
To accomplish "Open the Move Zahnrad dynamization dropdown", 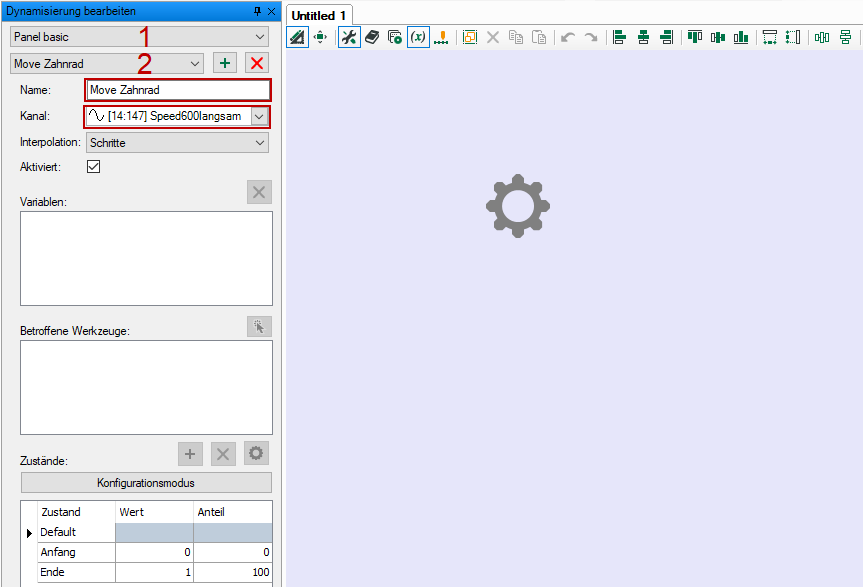I will (108, 63).
